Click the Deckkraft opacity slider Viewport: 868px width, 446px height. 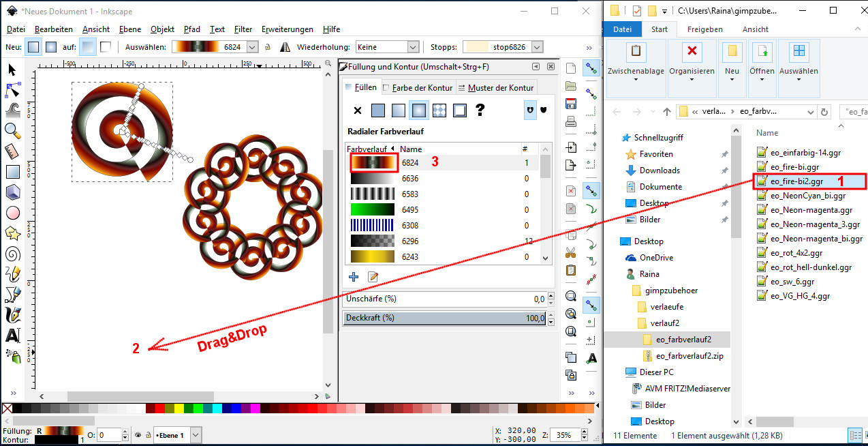coord(446,318)
